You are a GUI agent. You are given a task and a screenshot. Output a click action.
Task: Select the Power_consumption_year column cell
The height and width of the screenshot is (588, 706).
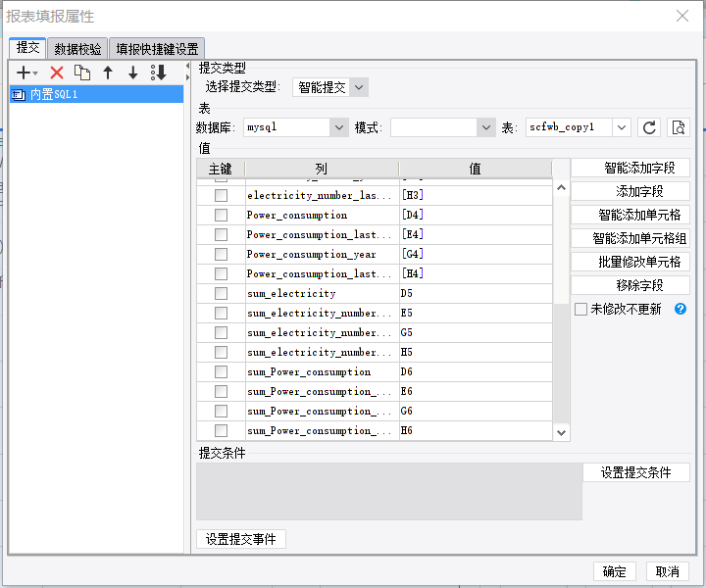pyautogui.click(x=322, y=254)
